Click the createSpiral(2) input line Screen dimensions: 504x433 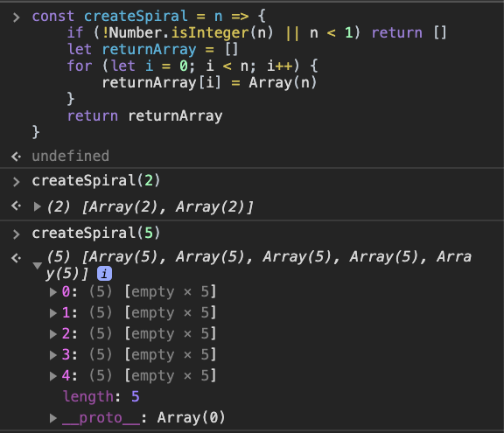(95, 181)
